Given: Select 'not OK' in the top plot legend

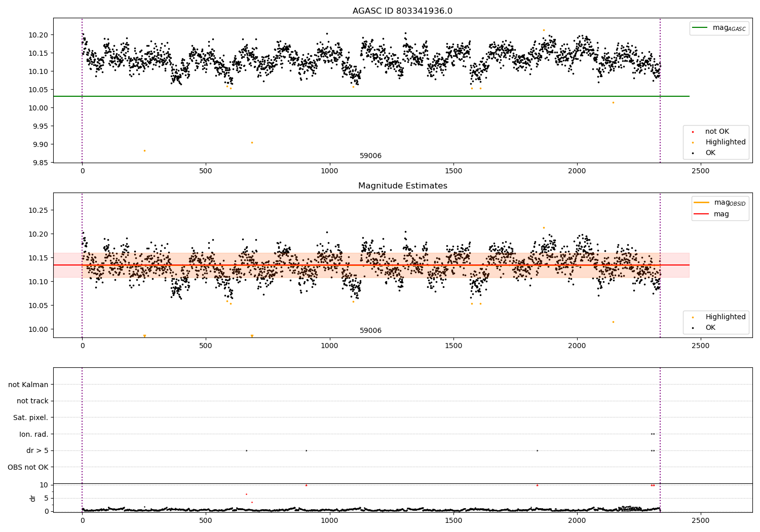Looking at the screenshot, I should coord(717,132).
